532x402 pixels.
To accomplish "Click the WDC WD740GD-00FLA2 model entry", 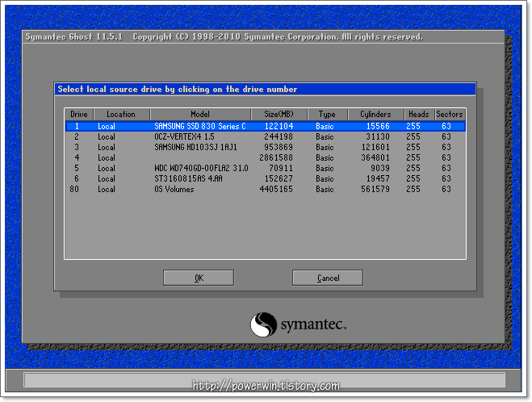I will pos(201,168).
